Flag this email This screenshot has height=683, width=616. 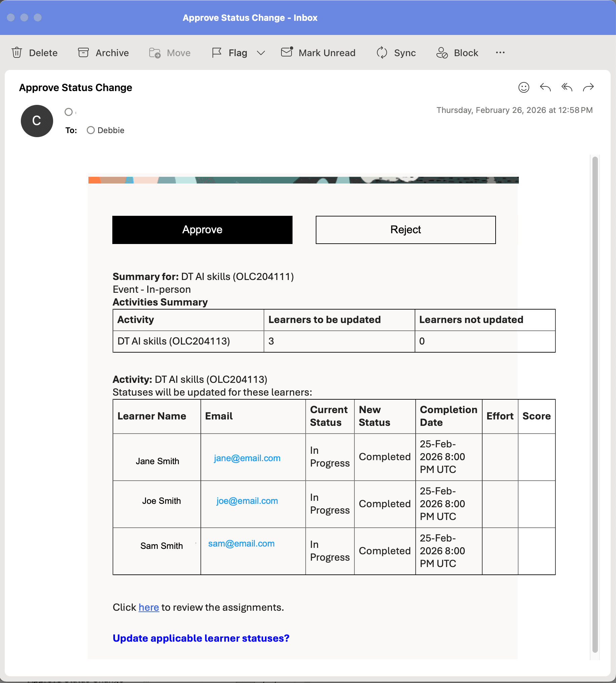[230, 52]
